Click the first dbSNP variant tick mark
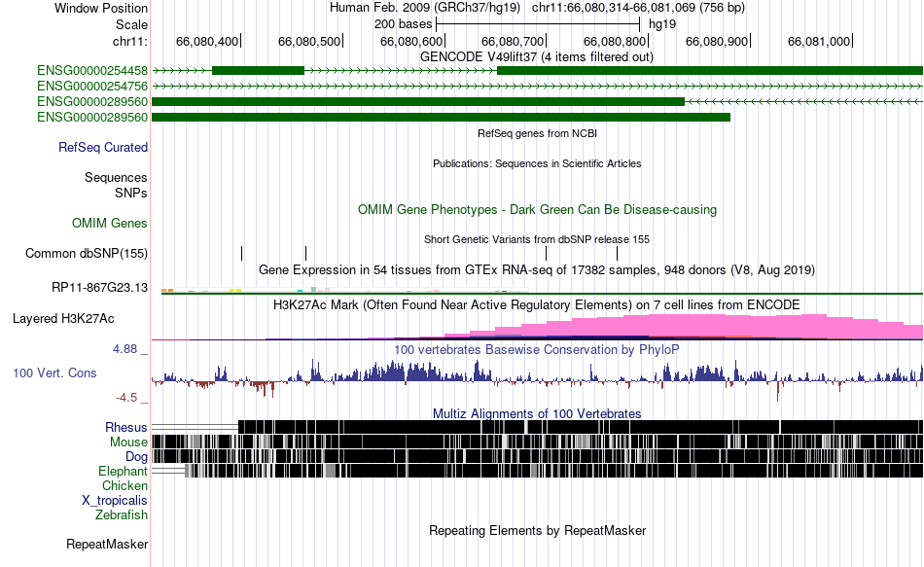 (241, 254)
